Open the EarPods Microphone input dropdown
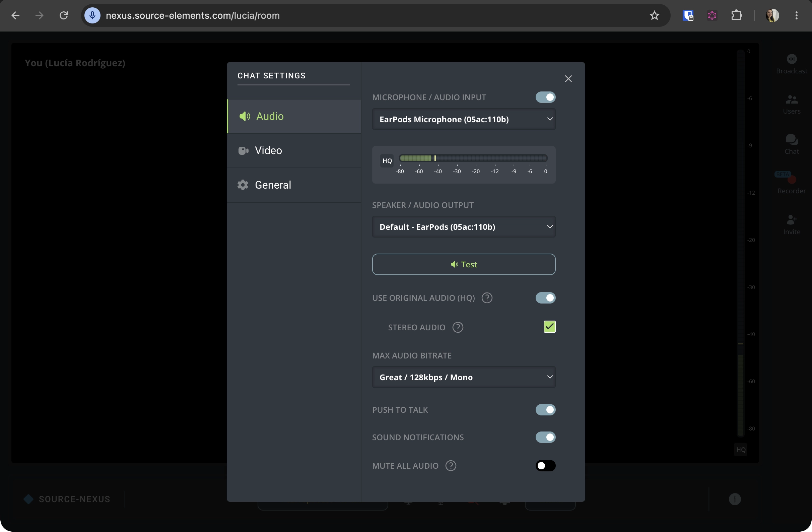 click(464, 119)
